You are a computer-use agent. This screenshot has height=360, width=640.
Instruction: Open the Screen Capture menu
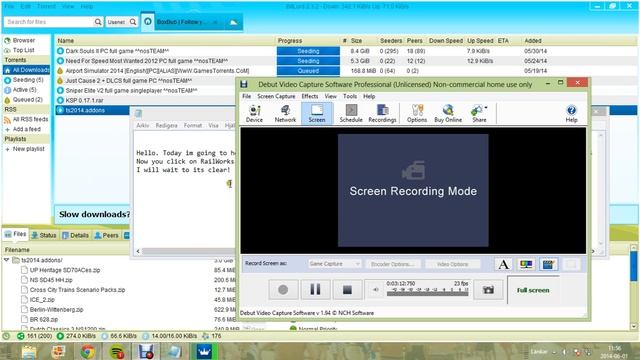coord(276,96)
